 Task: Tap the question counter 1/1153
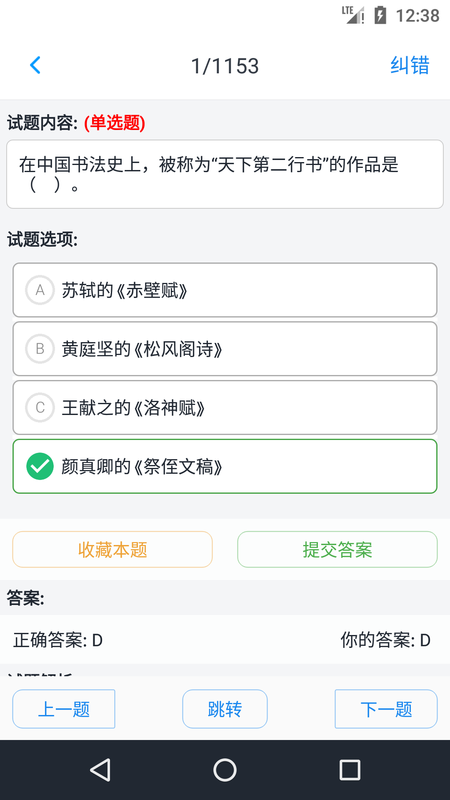point(225,66)
